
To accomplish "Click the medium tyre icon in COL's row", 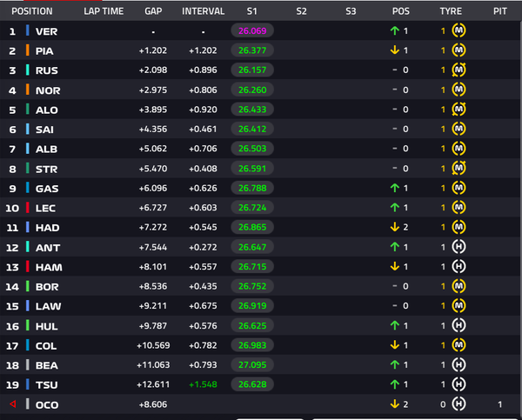I will pos(458,345).
